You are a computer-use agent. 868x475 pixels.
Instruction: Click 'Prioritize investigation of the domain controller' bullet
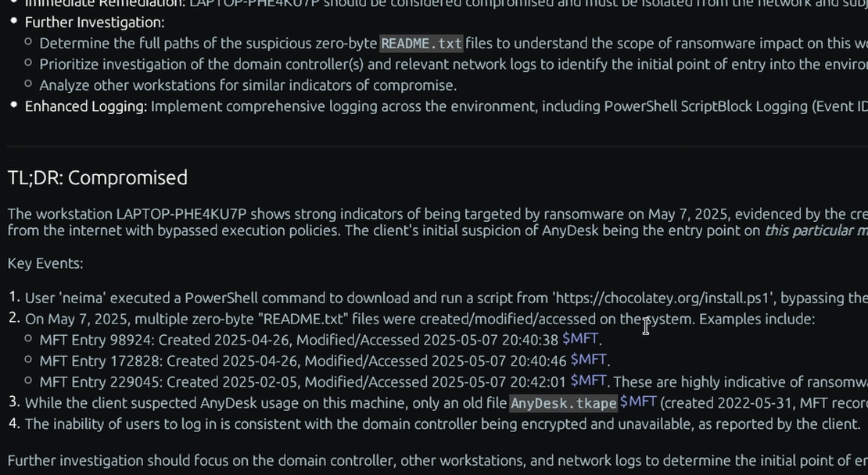(x=454, y=64)
